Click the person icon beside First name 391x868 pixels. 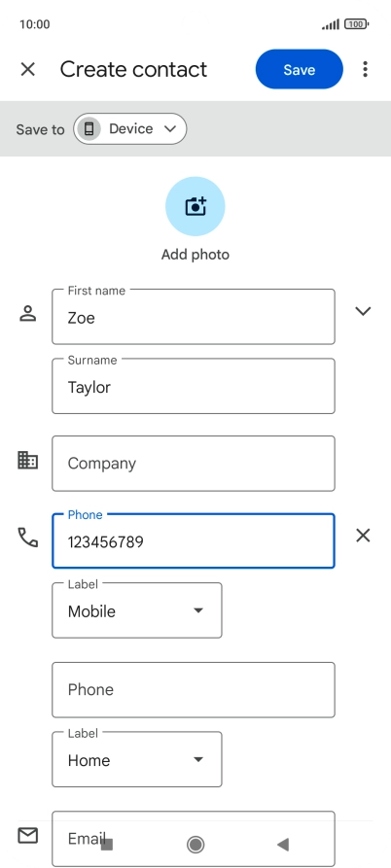coord(27,313)
